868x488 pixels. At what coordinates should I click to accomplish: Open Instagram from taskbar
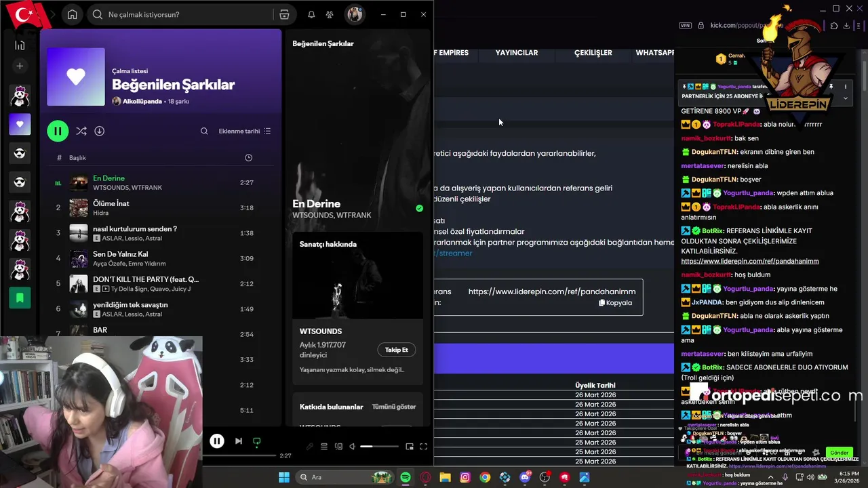(465, 477)
